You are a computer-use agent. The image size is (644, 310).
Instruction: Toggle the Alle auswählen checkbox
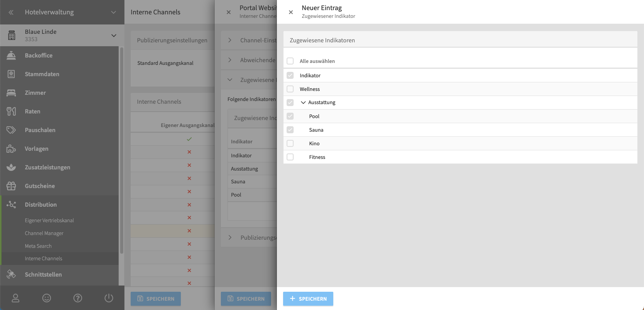point(290,61)
